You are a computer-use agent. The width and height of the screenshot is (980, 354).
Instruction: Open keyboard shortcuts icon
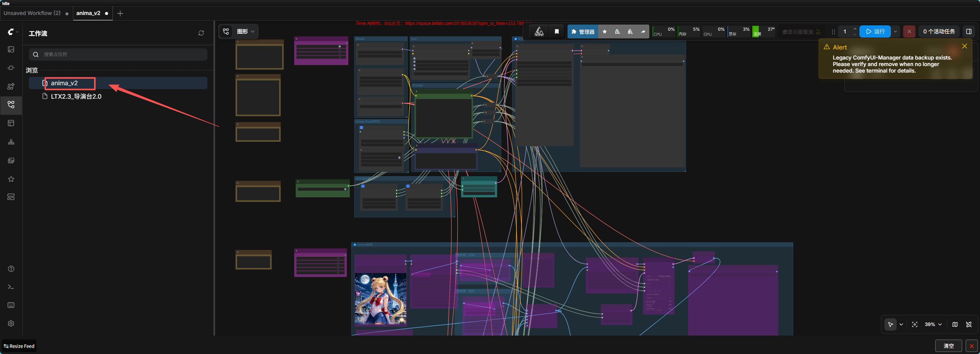tap(11, 305)
